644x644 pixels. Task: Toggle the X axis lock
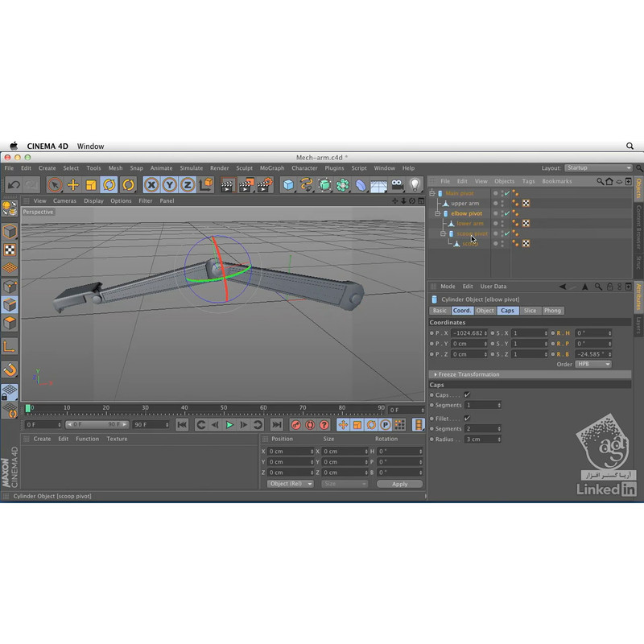click(x=151, y=185)
